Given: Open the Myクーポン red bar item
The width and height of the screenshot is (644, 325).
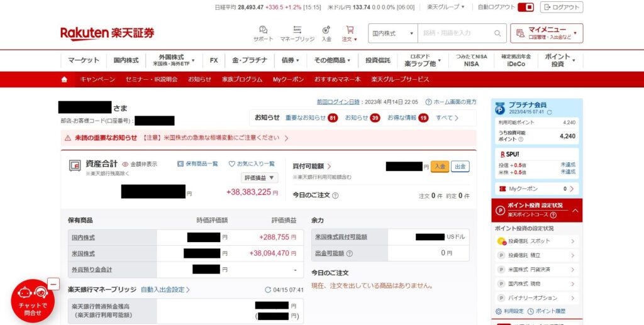Looking at the screenshot, I should (288, 80).
